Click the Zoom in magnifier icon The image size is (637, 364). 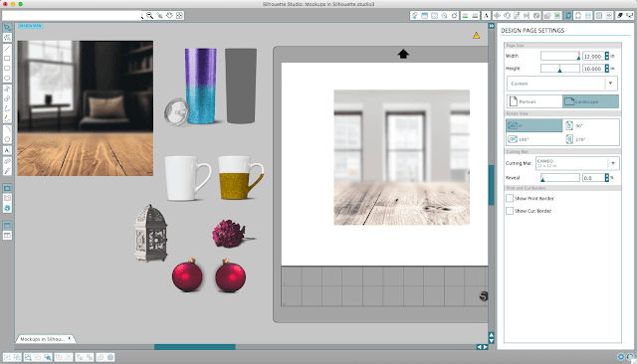pos(150,16)
